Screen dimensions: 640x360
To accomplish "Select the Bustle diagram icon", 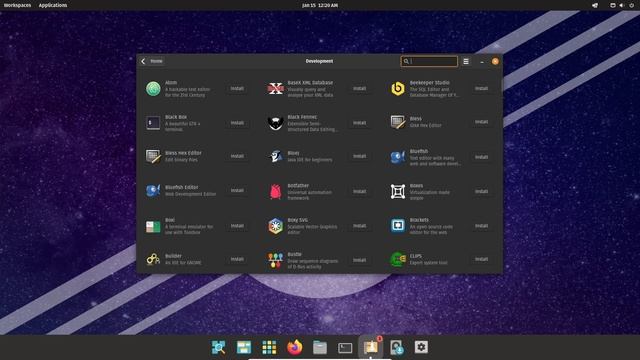I will pyautogui.click(x=276, y=260).
